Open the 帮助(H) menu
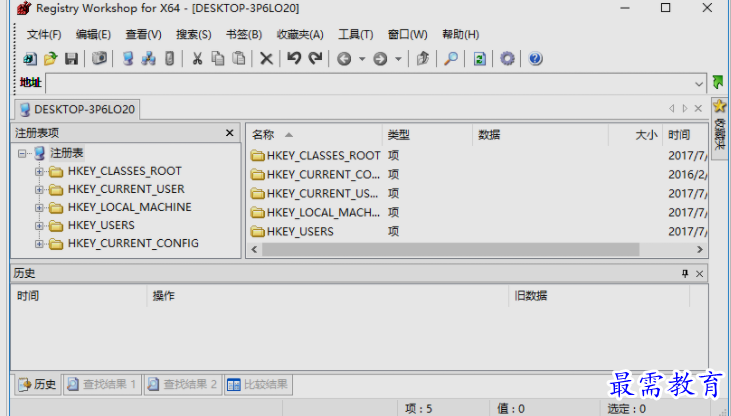731x416 pixels. (x=461, y=35)
